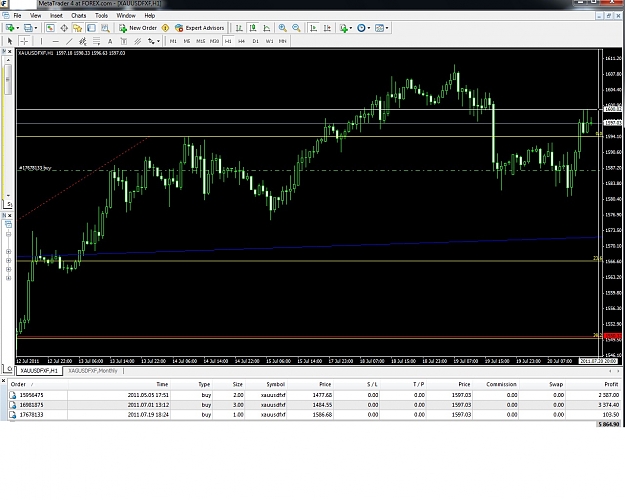Open the templates dropdown

[x=387, y=28]
